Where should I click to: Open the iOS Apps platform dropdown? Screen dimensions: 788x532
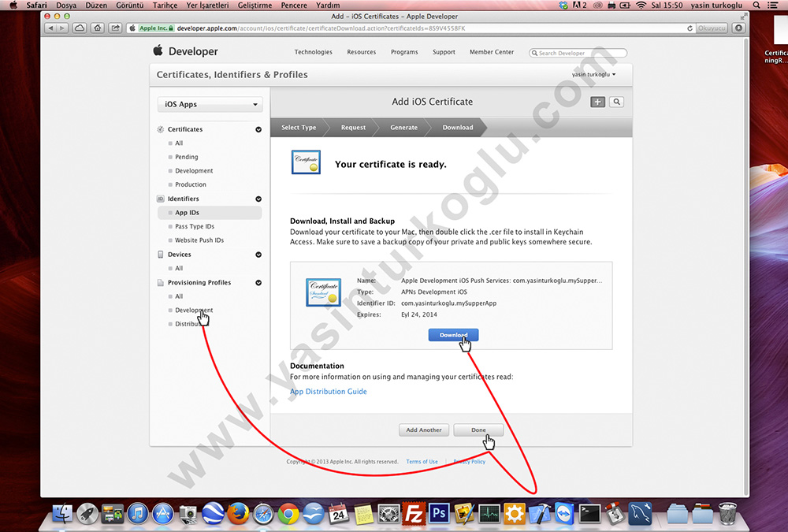point(210,104)
